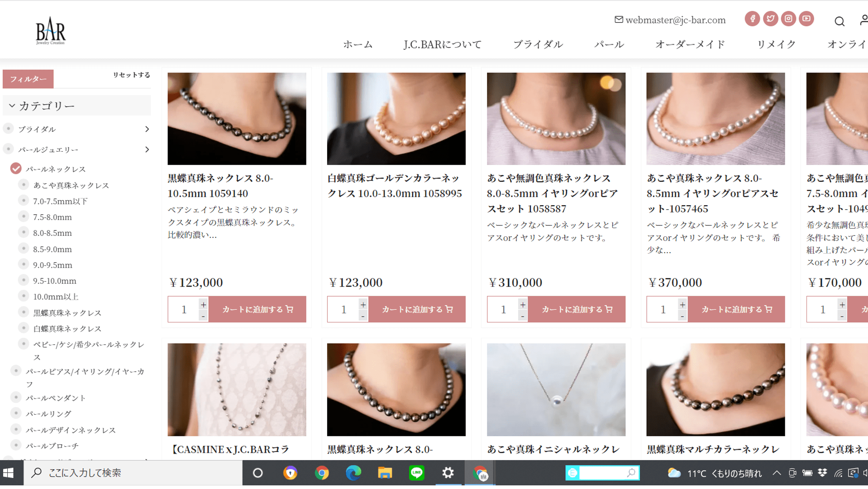Viewport: 868px width, 489px height.
Task: Open the パール navigation menu
Action: [x=609, y=44]
